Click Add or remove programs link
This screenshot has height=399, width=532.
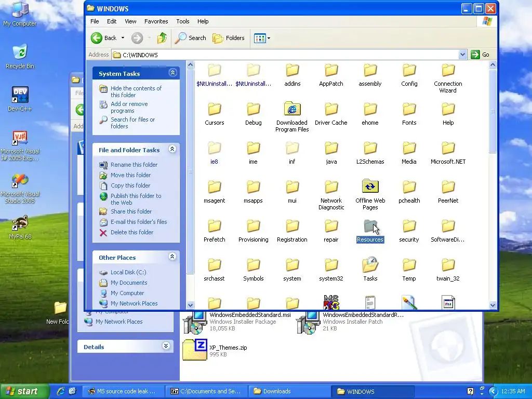point(129,107)
